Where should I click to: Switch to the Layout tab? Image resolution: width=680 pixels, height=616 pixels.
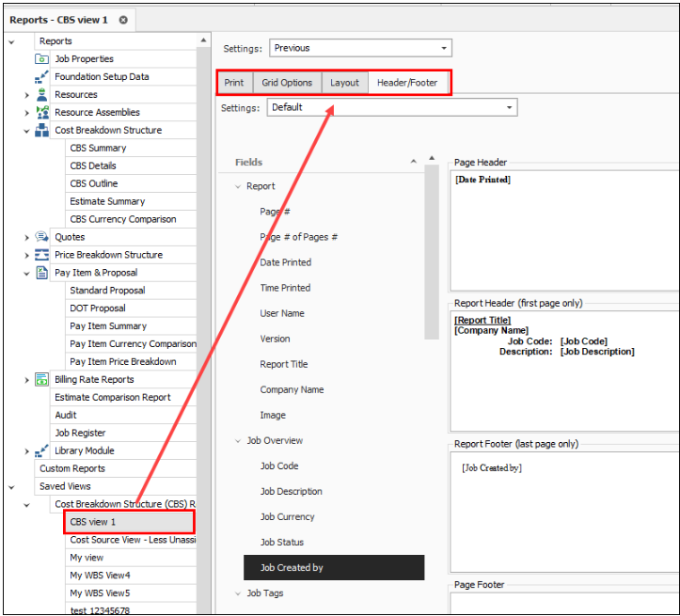click(x=344, y=83)
